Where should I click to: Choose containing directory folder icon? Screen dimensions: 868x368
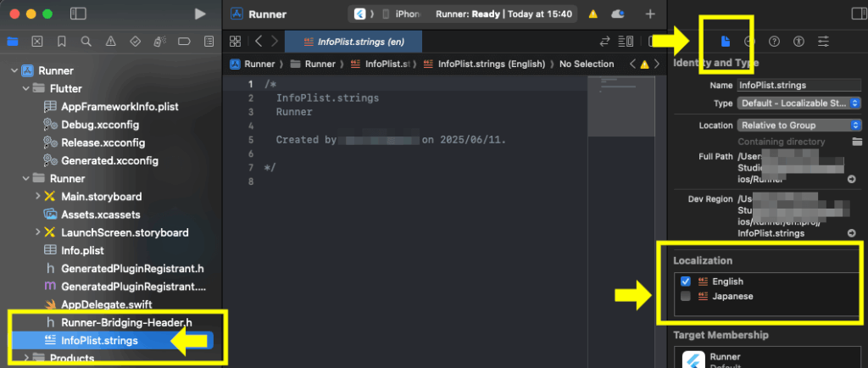click(856, 142)
